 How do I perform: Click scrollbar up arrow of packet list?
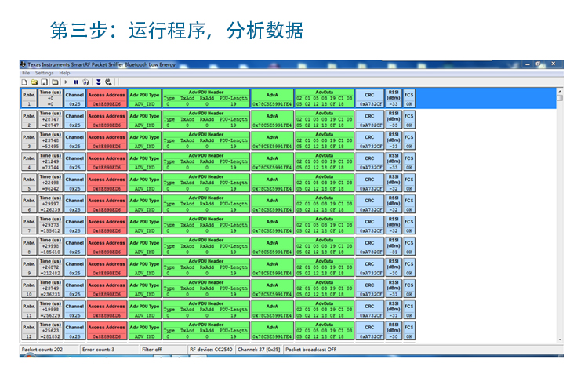point(560,91)
